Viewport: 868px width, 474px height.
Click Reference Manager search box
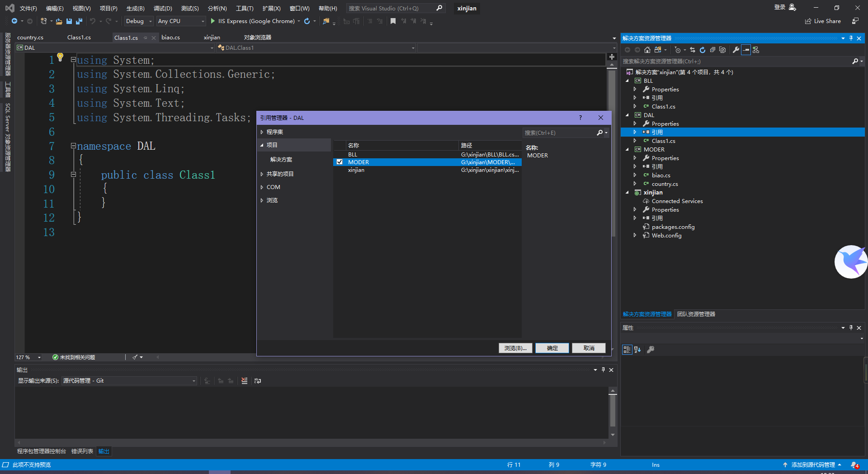(x=561, y=133)
